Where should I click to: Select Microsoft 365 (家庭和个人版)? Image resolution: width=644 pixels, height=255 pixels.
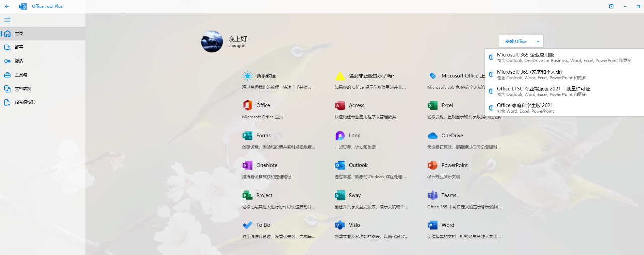564,75
